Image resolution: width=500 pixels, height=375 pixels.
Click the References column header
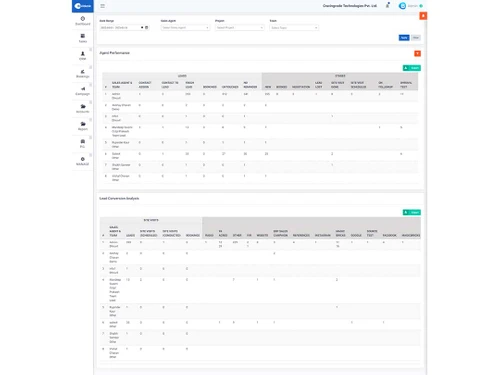point(301,235)
